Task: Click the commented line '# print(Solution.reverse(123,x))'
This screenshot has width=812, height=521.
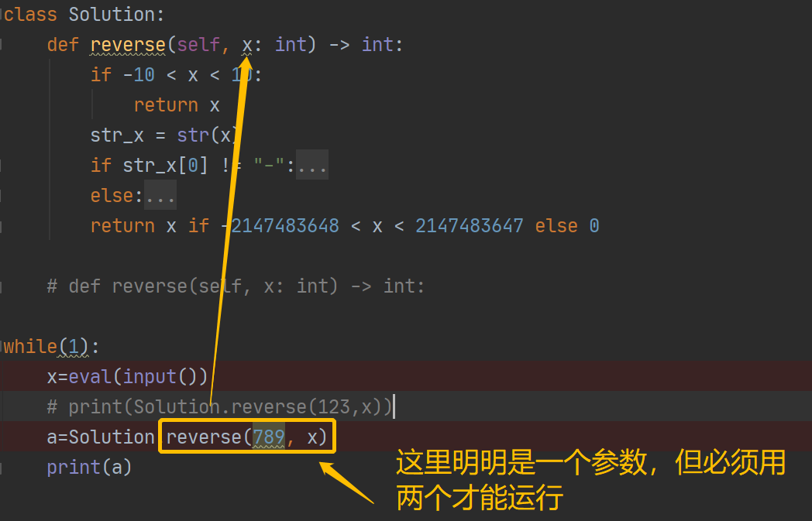Action: (x=219, y=406)
